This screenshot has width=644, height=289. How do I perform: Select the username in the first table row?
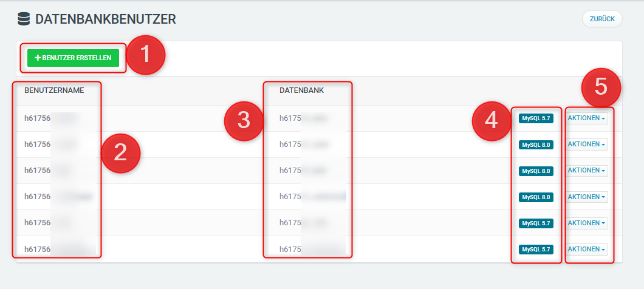point(49,118)
